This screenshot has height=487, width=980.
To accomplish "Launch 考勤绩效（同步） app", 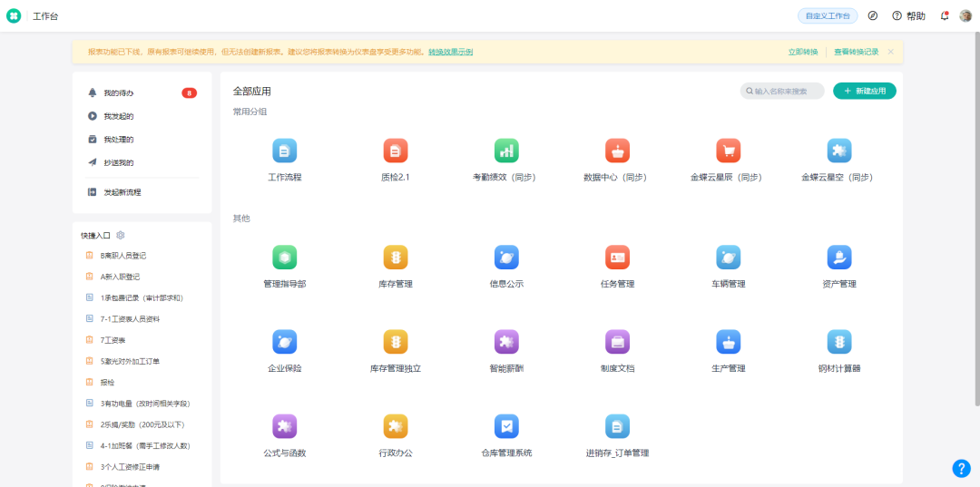I will (x=506, y=151).
